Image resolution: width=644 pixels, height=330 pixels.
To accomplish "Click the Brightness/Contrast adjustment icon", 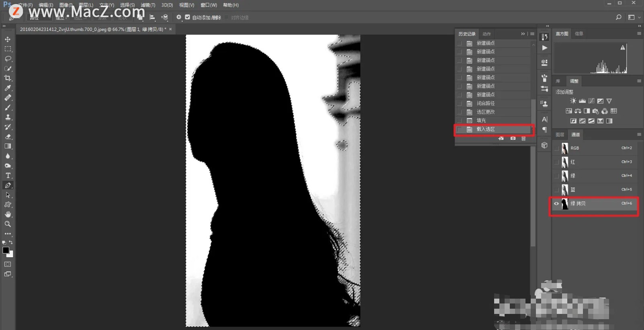I will pos(573,101).
